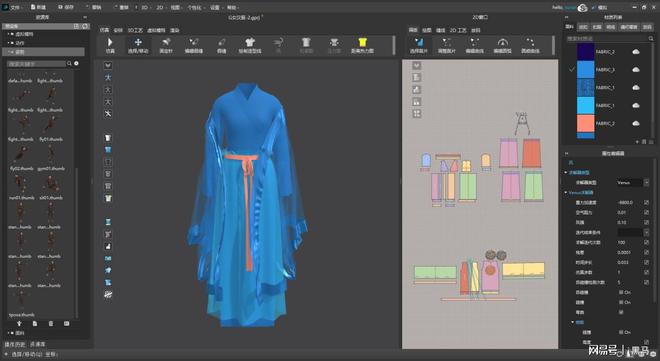This screenshot has width=660, height=361.
Task: Click the material search input field
Action: click(606, 38)
